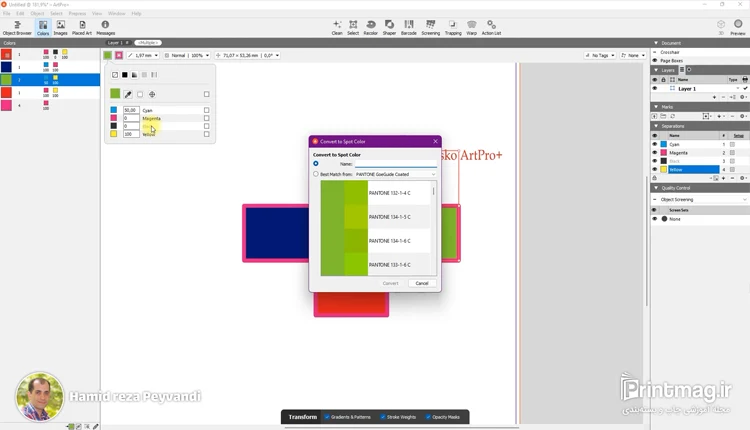Image resolution: width=750 pixels, height=430 pixels.
Task: Toggle Opacity Masks checkbox
Action: (x=428, y=417)
